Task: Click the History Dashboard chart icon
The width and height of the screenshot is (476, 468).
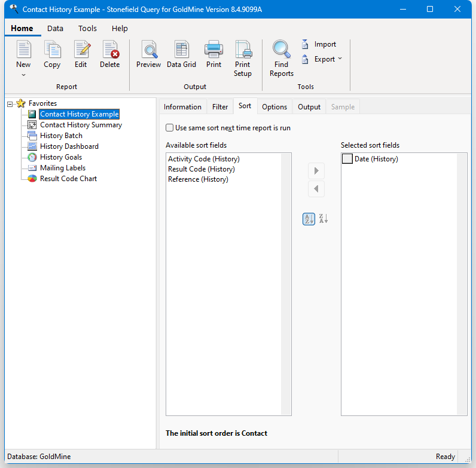Action: click(x=32, y=146)
